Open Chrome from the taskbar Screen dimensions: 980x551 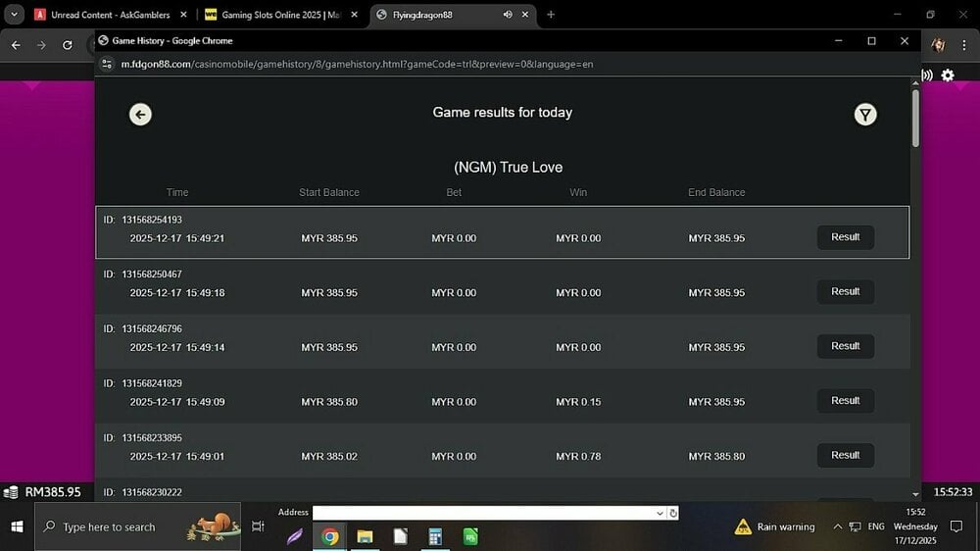[330, 536]
